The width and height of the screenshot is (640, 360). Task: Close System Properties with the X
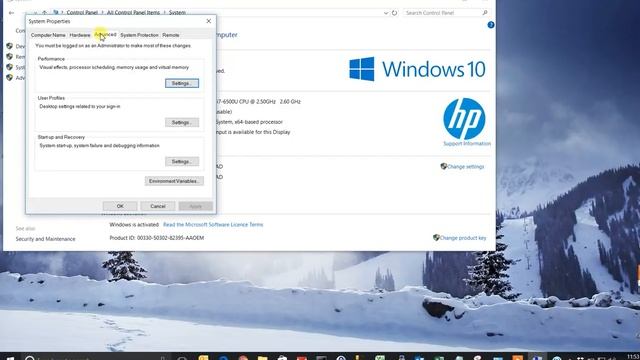tap(209, 21)
